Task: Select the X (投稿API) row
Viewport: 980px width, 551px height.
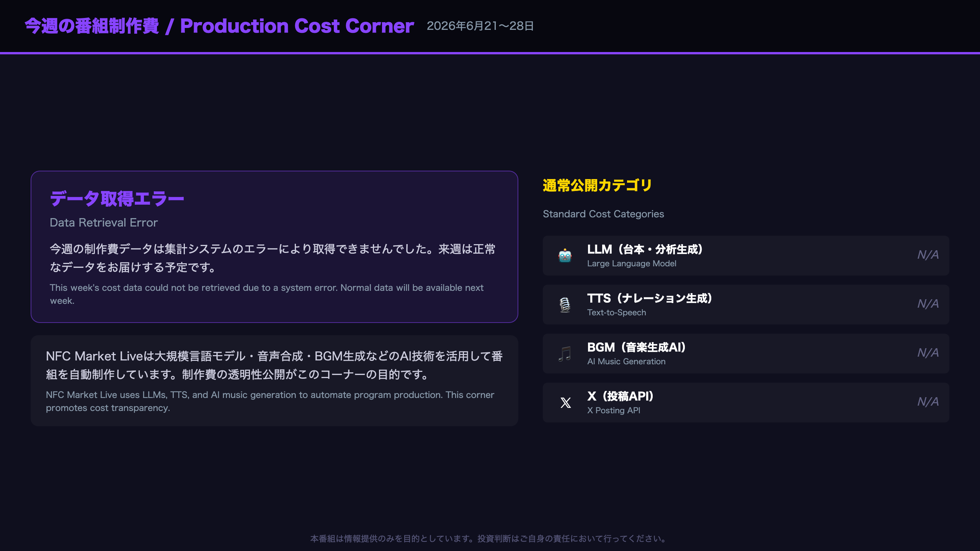Action: [746, 403]
